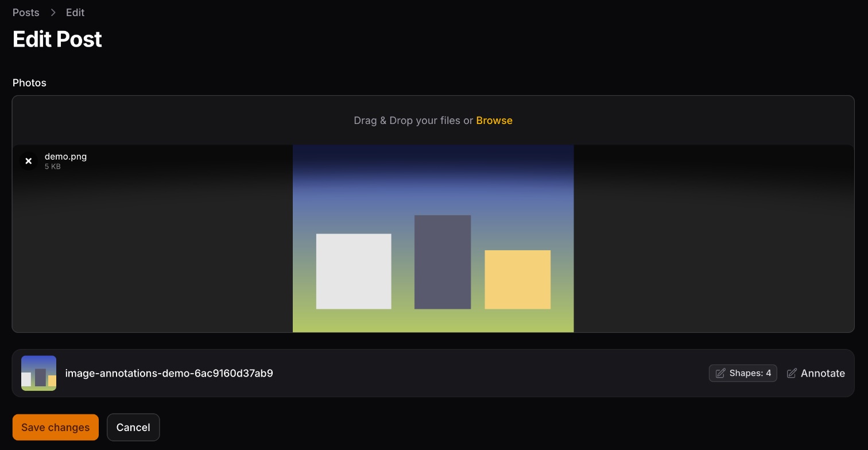The image size is (868, 450).
Task: Click the Drag & Drop your files text
Action: (413, 121)
